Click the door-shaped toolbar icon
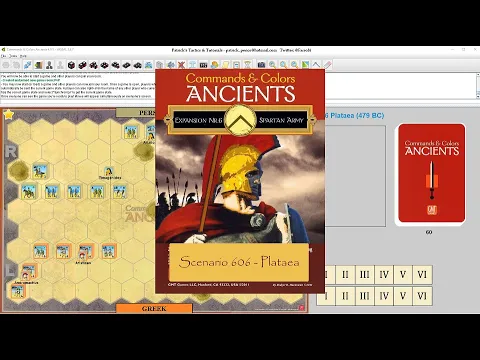The image size is (480, 360). 38,65
